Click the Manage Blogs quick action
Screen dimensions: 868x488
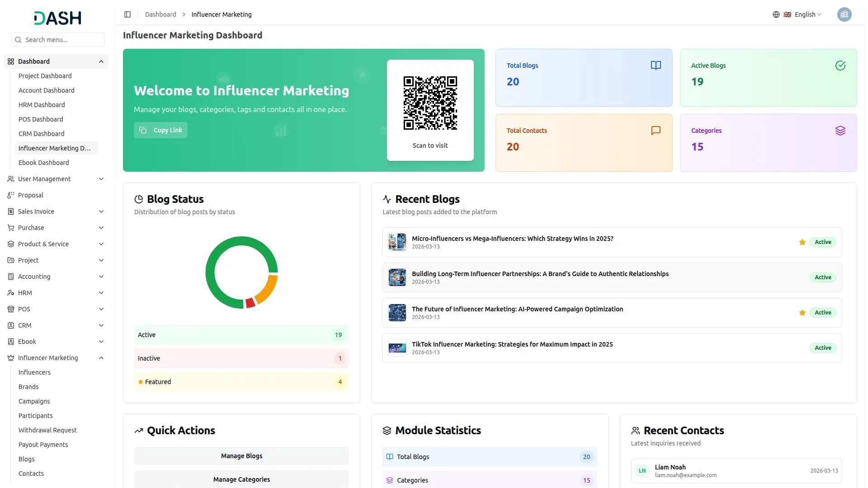pos(241,456)
